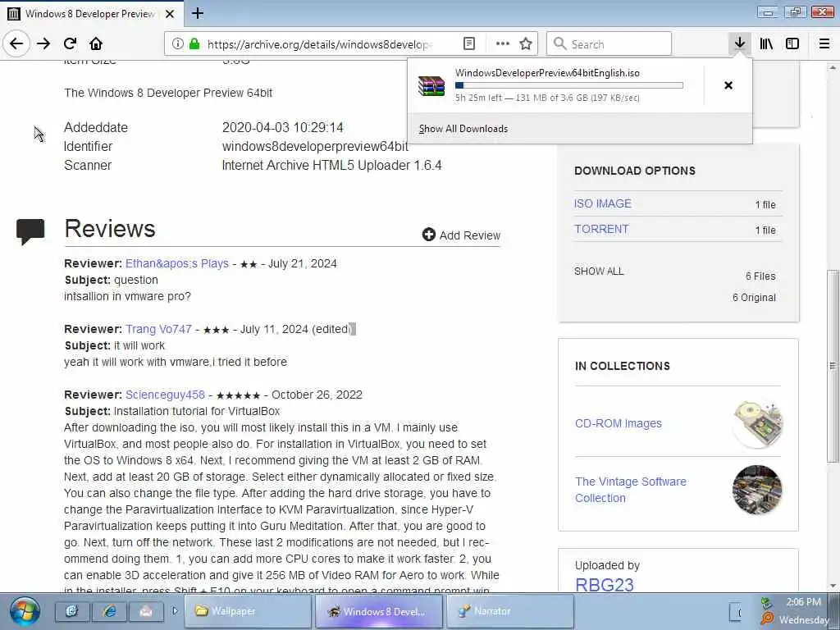The image size is (840, 630).
Task: Open reviewer Ethan&apos;s Plays profile
Action: [177, 263]
